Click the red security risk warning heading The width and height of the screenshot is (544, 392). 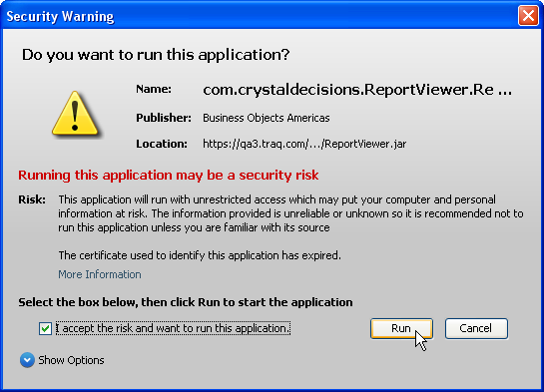[x=169, y=175]
